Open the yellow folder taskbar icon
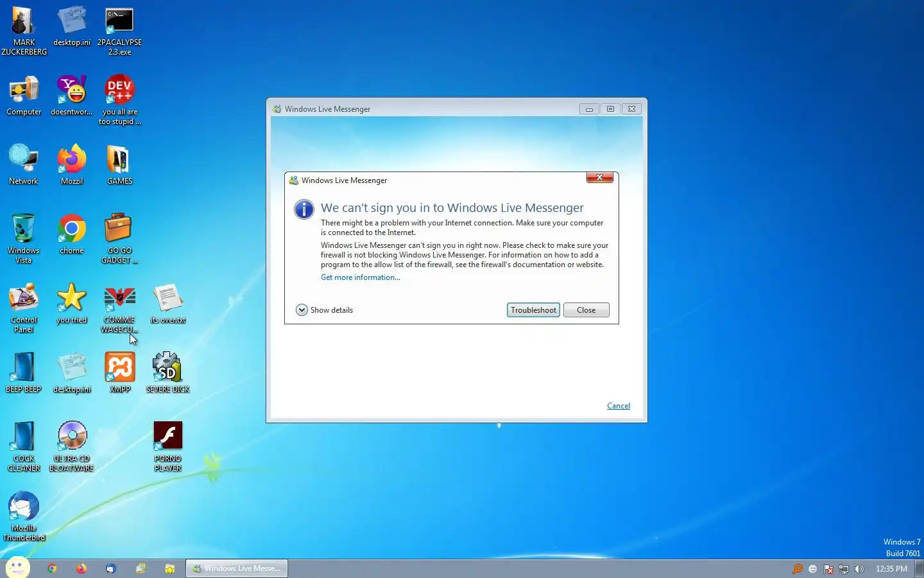Image resolution: width=924 pixels, height=578 pixels. tap(170, 568)
